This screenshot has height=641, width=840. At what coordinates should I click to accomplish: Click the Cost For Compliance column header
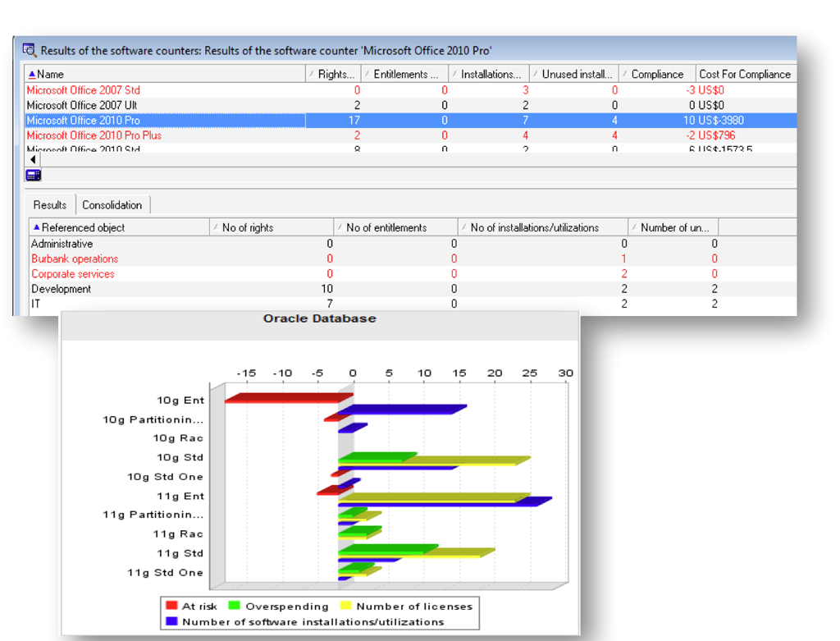tap(746, 74)
